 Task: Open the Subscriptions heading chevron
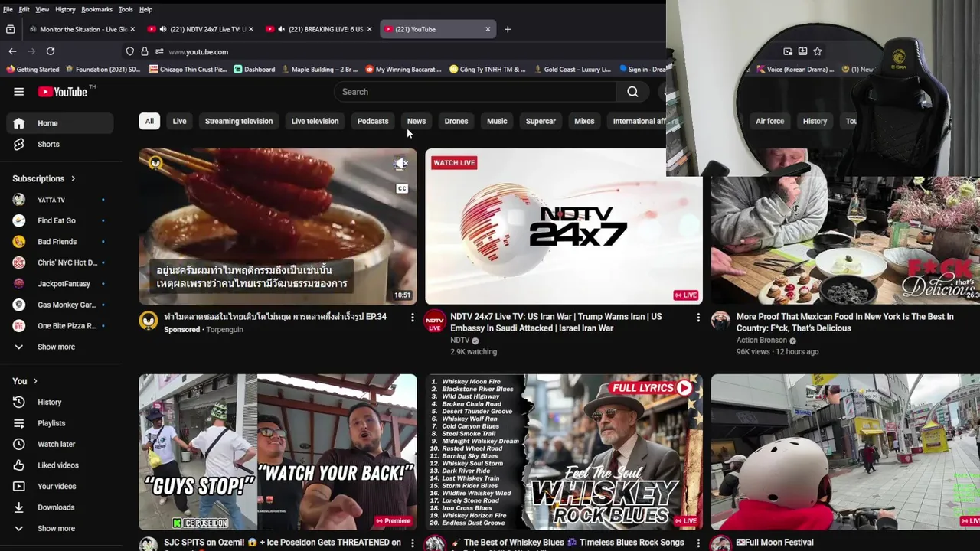tap(73, 178)
